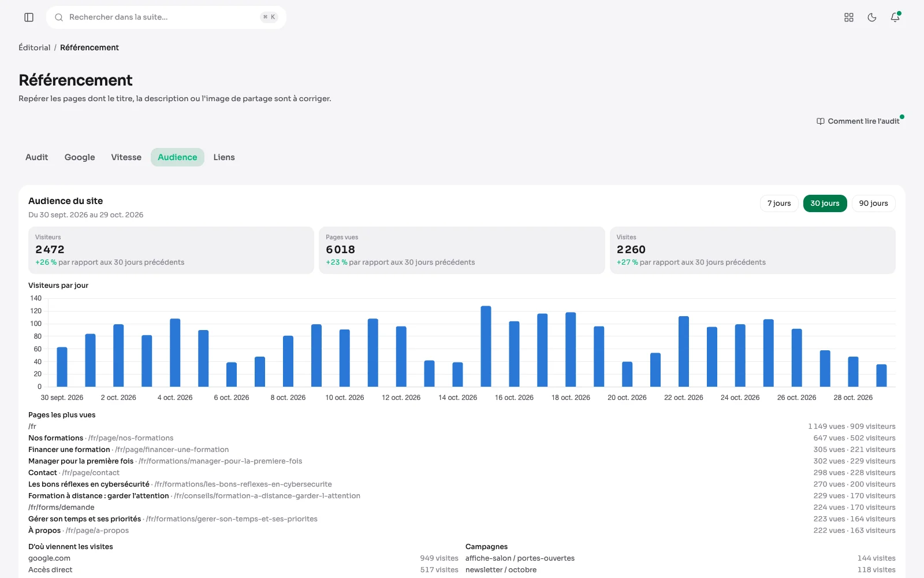Click the search magnifier icon
Viewport: 924px width, 578px height.
click(x=59, y=17)
